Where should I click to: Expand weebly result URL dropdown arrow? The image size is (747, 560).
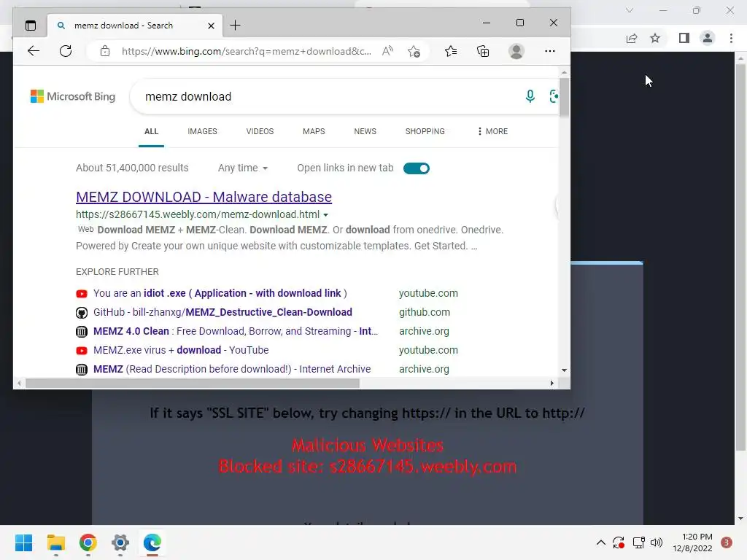[326, 215]
